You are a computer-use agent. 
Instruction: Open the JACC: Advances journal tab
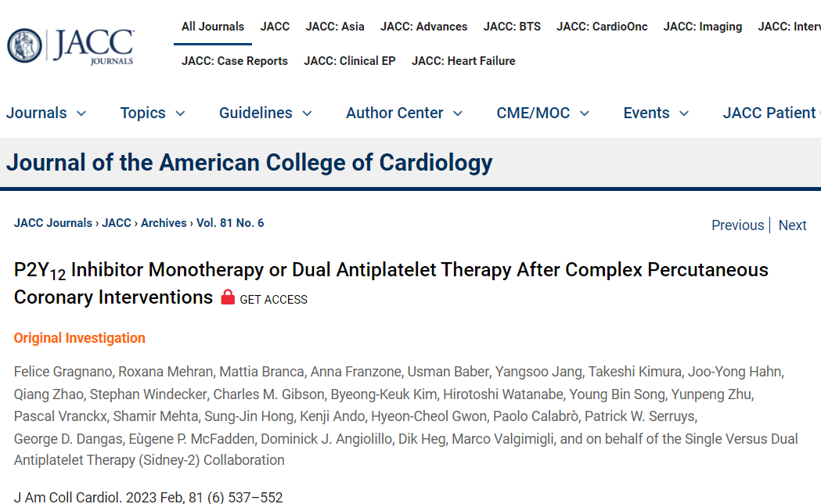[423, 27]
